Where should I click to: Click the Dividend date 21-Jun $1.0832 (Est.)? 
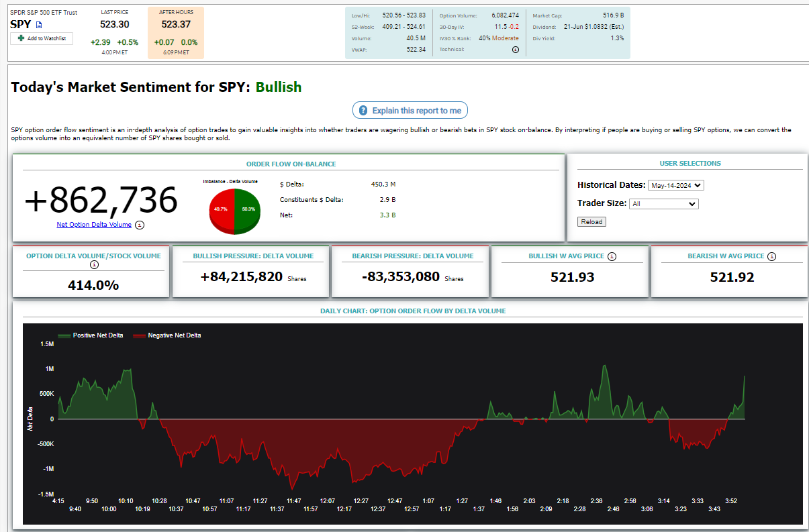pyautogui.click(x=596, y=27)
